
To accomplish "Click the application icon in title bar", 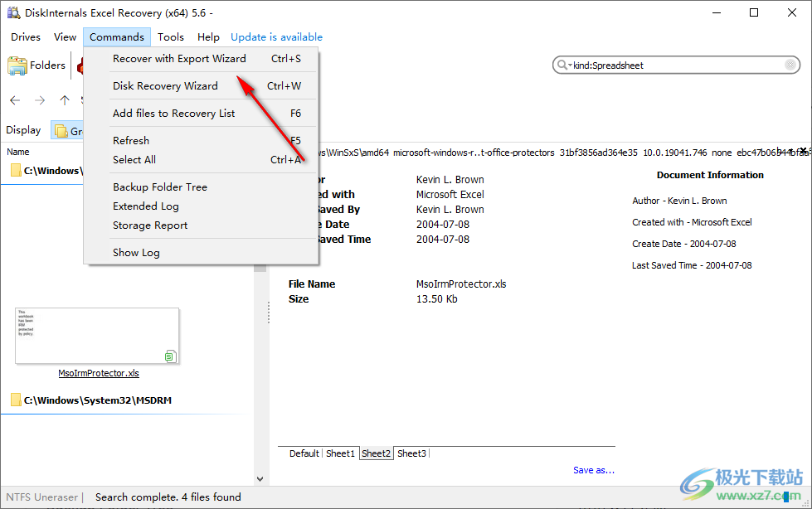I will tap(13, 12).
